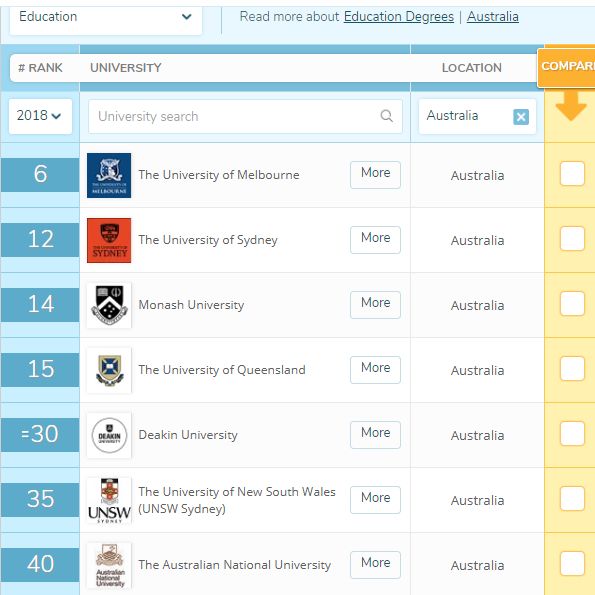Click the UNIVERSITY column header
Viewport: 595px width, 595px height.
[x=126, y=68]
